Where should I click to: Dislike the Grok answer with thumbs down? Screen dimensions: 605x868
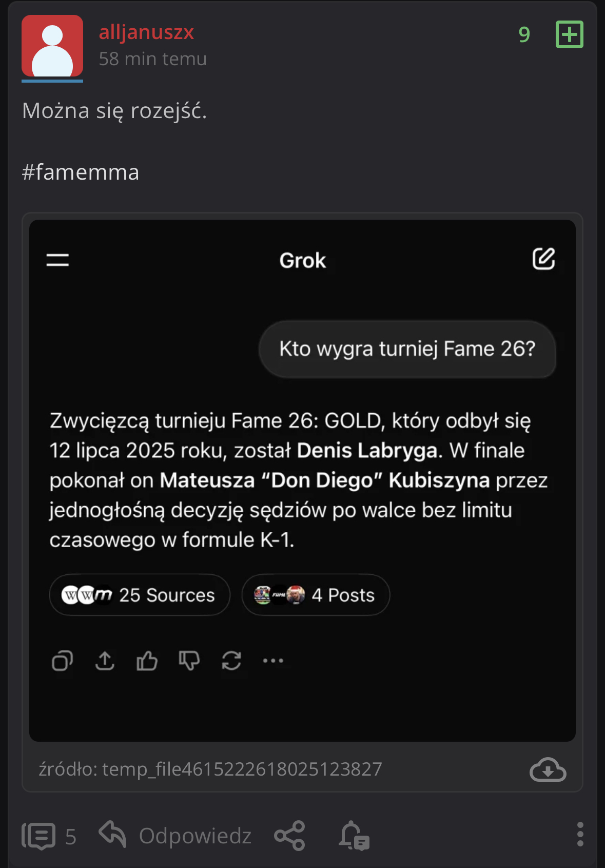point(189,661)
